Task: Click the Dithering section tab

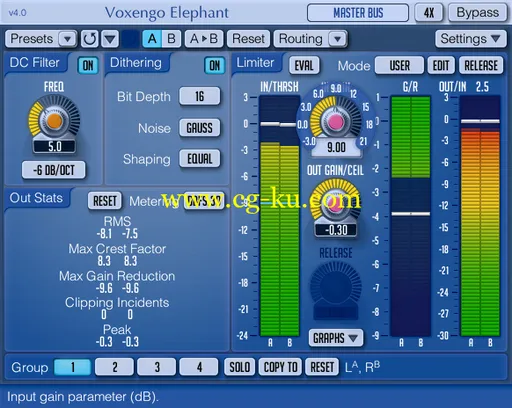Action: [x=136, y=63]
